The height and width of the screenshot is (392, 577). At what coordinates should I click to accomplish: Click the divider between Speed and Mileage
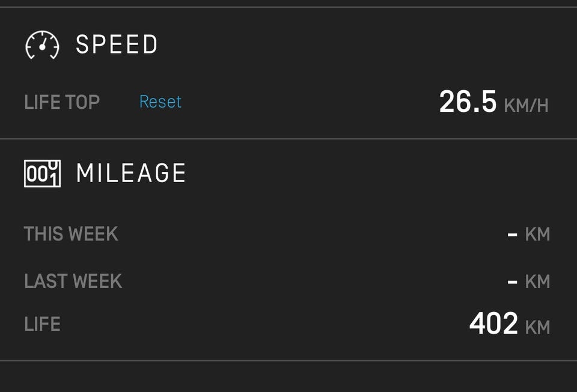click(288, 139)
